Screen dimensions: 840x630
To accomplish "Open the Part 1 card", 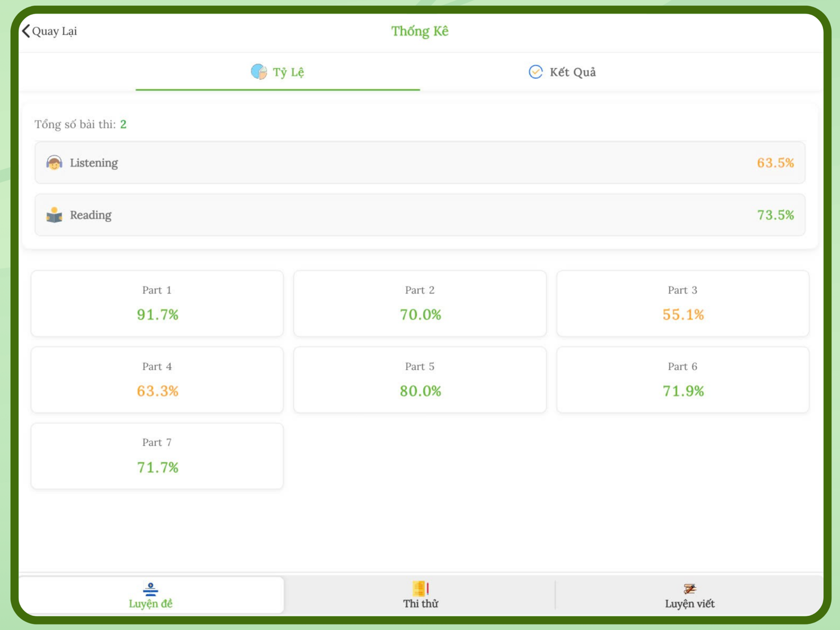I will pos(157,304).
